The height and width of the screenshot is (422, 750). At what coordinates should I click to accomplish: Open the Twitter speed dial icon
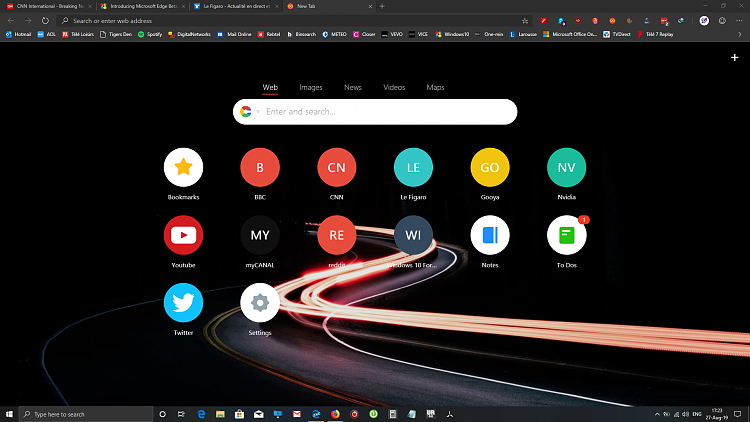click(183, 302)
